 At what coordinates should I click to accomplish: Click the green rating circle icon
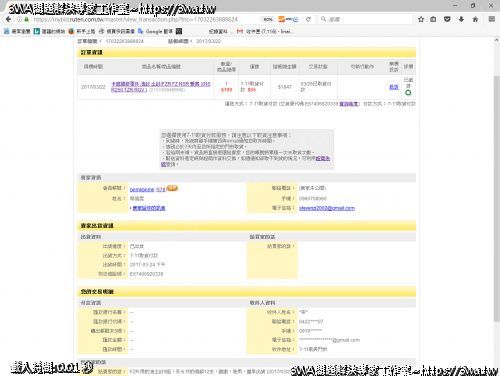408,93
